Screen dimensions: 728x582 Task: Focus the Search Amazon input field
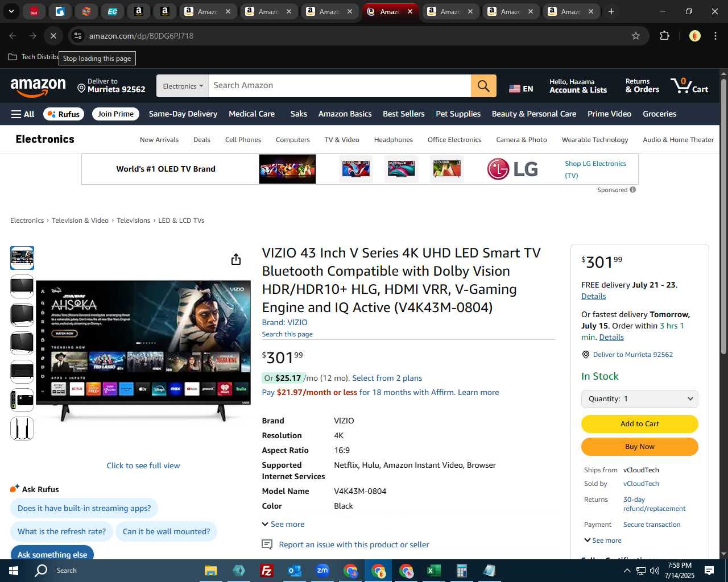pos(340,85)
